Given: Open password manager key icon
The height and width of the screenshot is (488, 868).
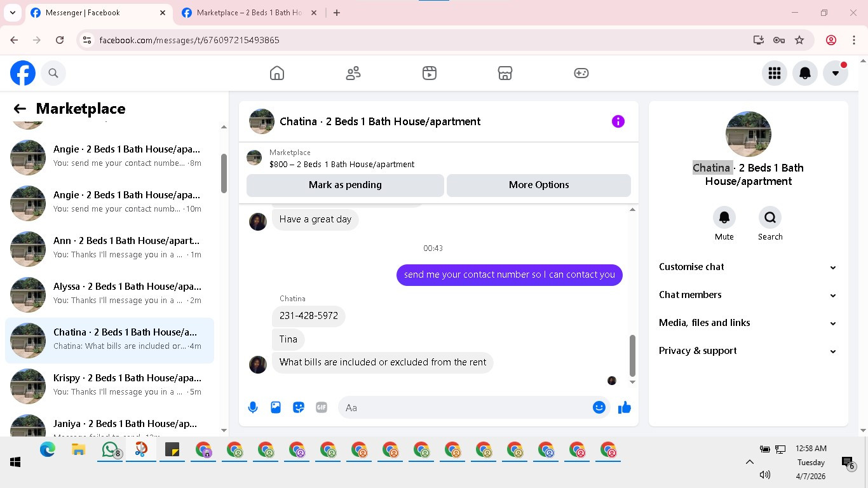Looking at the screenshot, I should pyautogui.click(x=779, y=40).
